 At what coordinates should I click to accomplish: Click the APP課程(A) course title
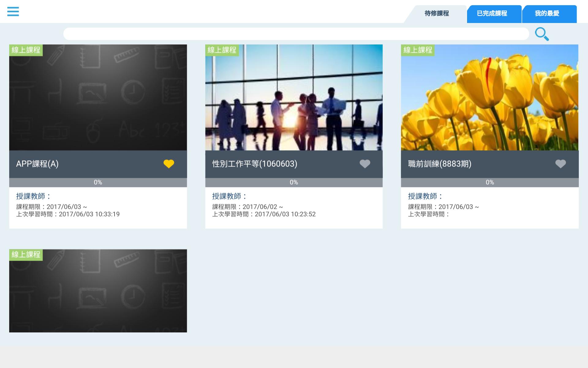click(37, 164)
